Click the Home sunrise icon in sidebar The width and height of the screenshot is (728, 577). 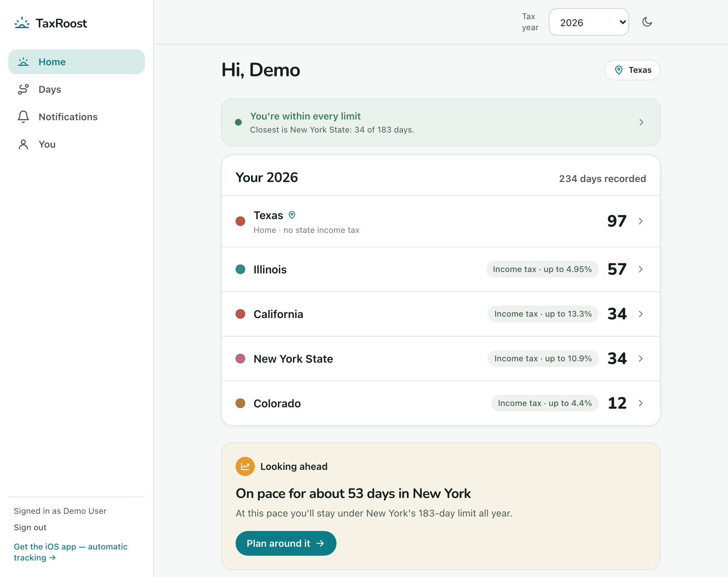click(23, 62)
